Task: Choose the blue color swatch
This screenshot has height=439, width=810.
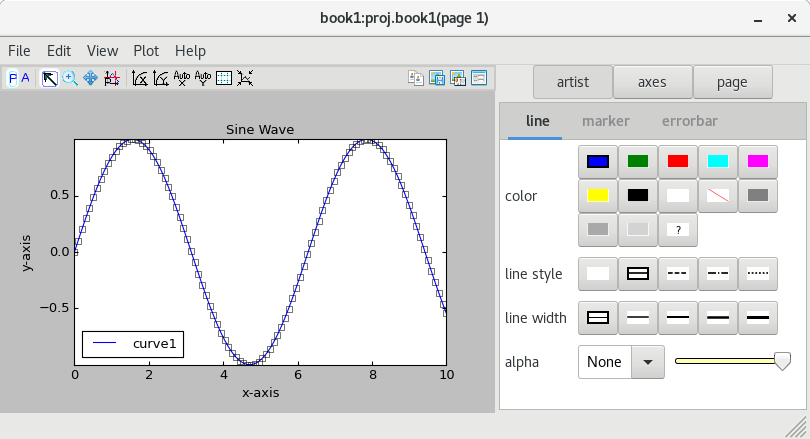Action: [598, 162]
